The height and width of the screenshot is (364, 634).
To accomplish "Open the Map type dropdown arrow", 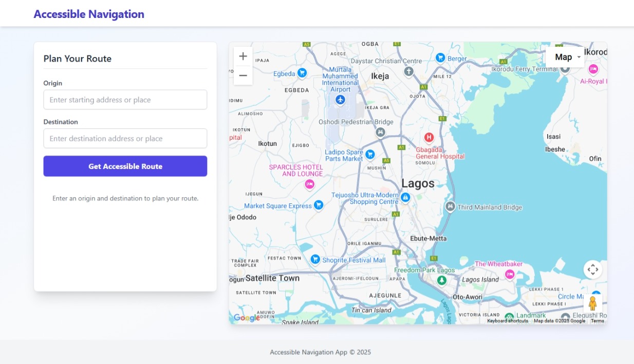I will pos(579,57).
